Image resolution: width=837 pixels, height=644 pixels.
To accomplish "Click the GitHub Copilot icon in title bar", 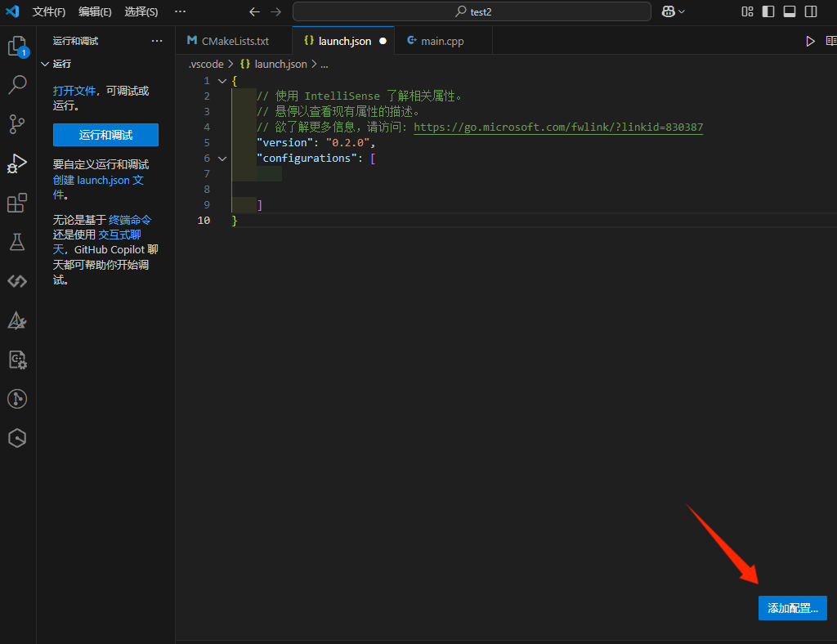I will point(668,11).
